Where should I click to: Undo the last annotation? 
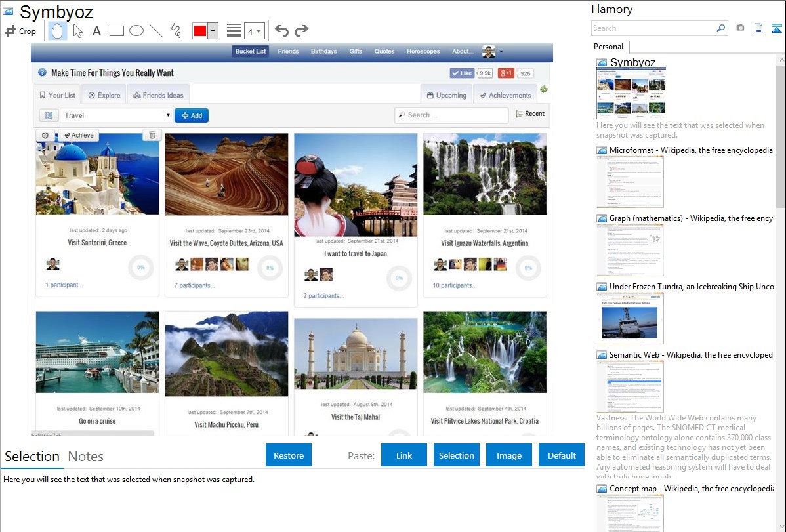tap(281, 31)
